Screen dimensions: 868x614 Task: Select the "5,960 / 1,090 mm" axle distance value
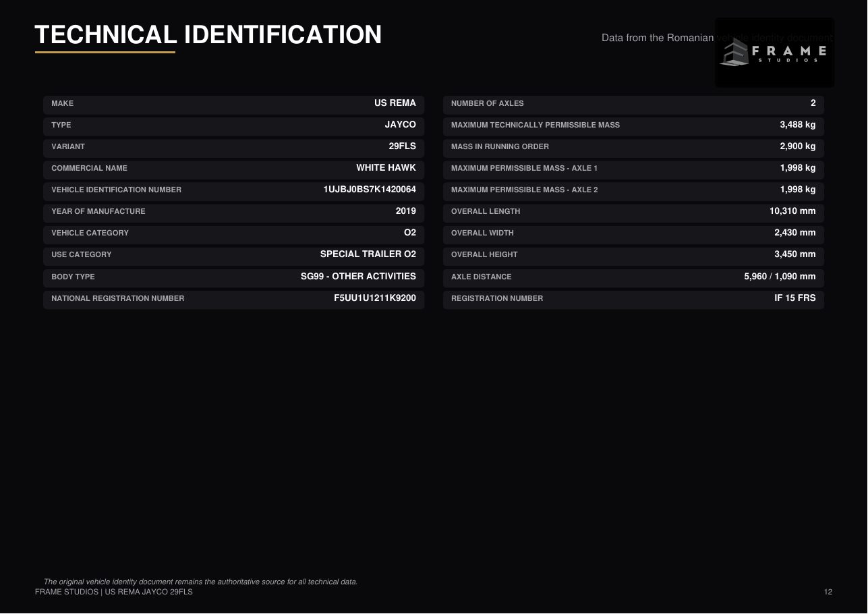(x=780, y=277)
